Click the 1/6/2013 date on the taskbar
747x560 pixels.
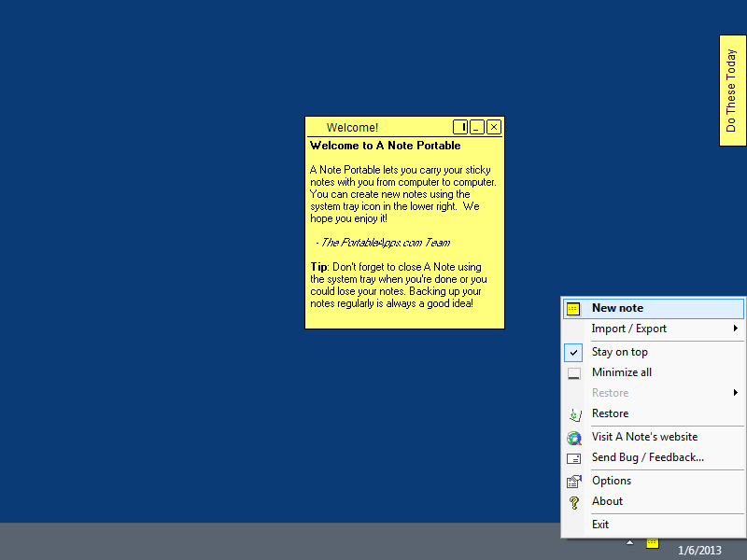pyautogui.click(x=699, y=551)
